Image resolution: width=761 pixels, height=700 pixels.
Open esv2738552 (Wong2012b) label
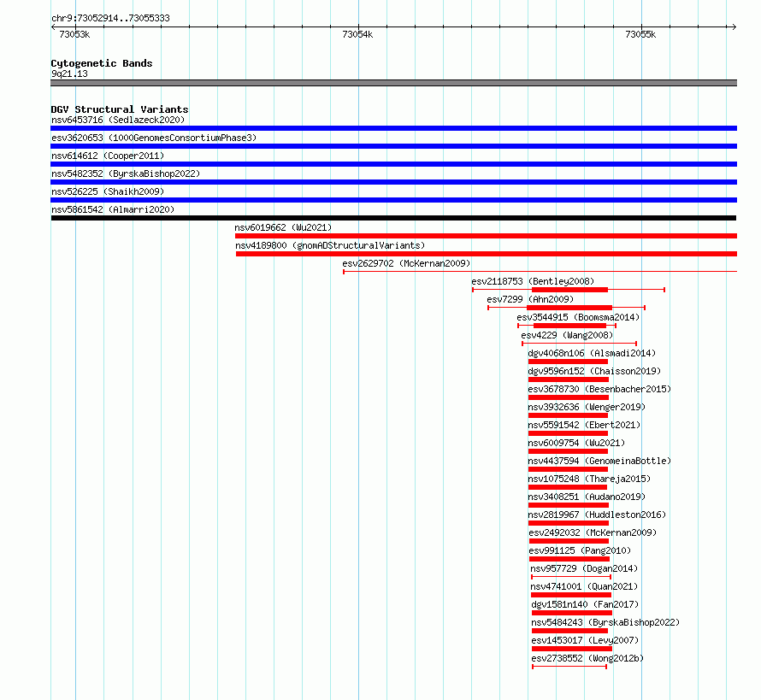tap(587, 658)
